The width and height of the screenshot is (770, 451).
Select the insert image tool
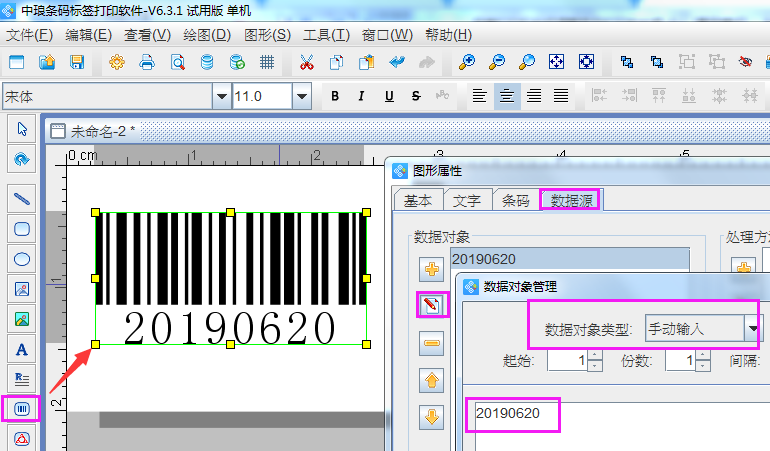coord(22,289)
